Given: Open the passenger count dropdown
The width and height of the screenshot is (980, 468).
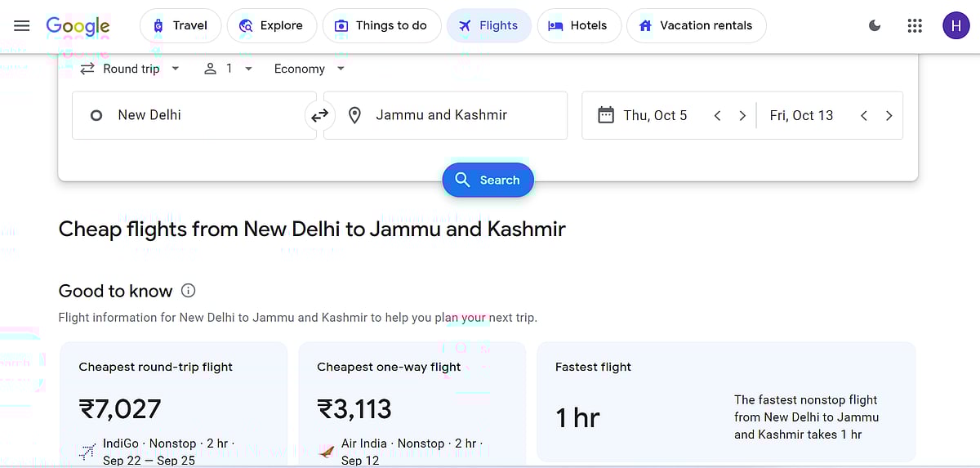Looking at the screenshot, I should tap(229, 69).
